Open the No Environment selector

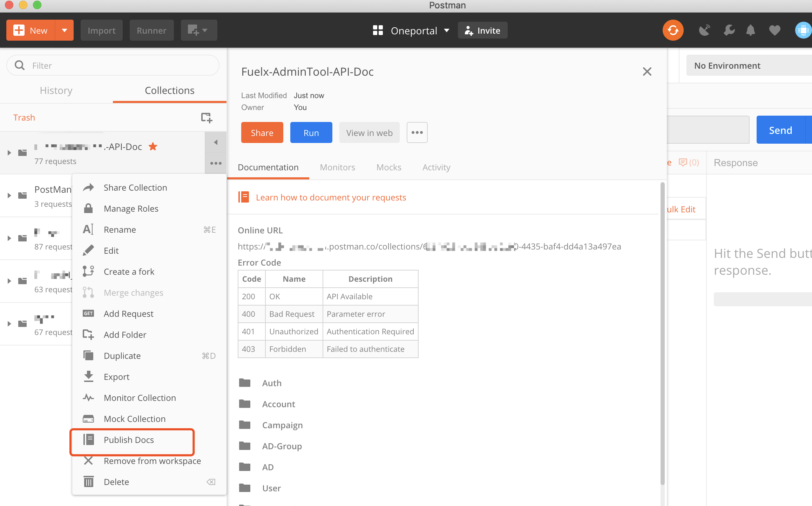click(749, 66)
